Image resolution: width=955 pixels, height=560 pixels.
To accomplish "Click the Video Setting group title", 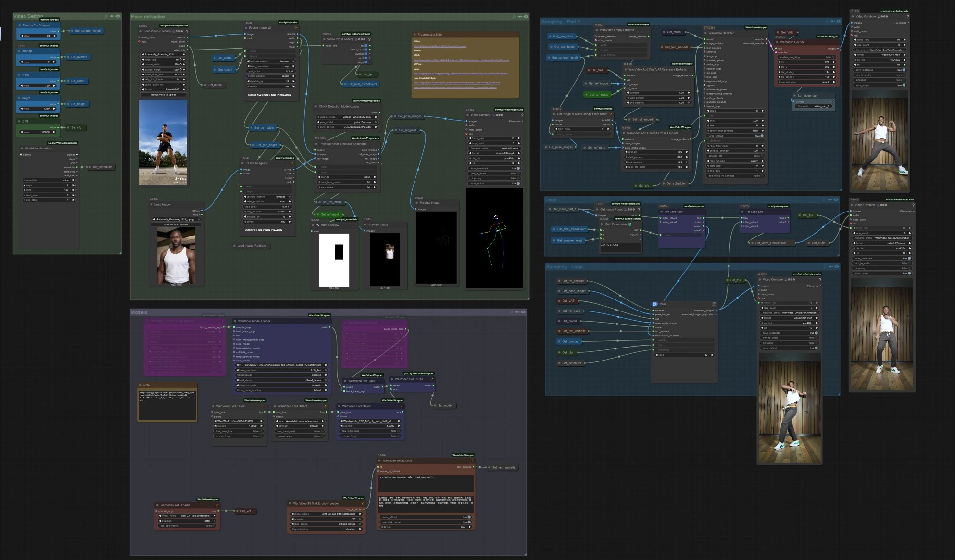I will point(28,16).
